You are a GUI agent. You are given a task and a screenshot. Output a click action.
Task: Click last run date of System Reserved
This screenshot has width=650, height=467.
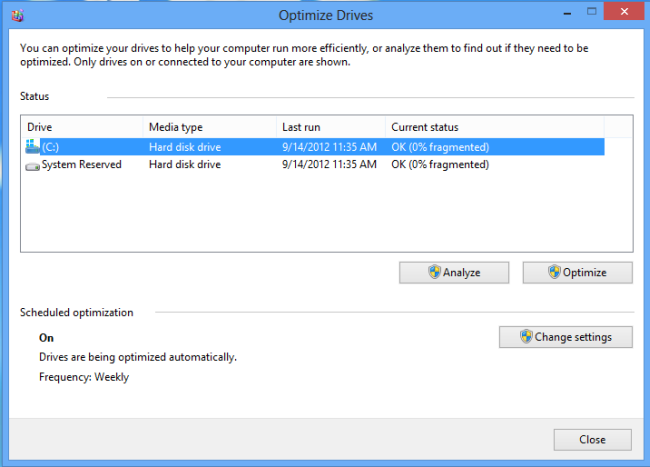click(330, 165)
